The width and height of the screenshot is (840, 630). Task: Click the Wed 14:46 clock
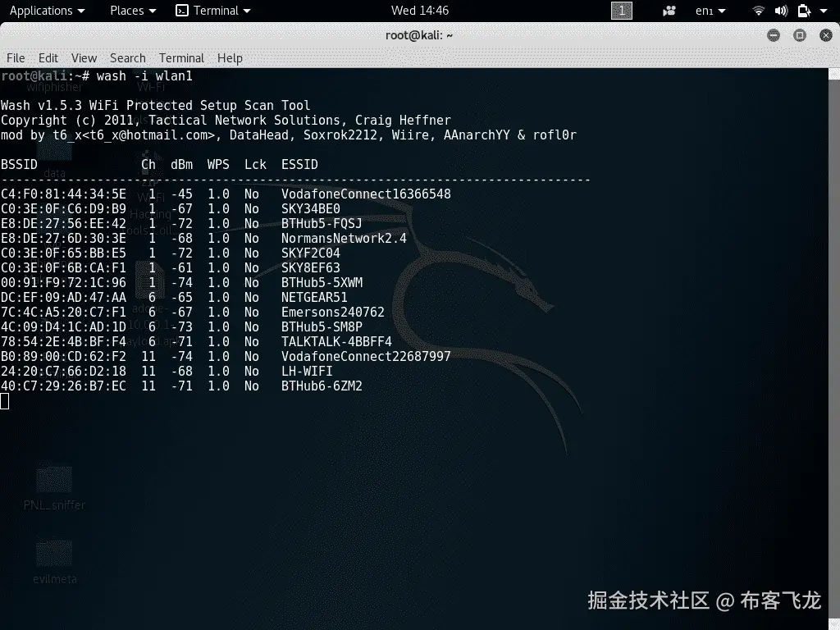click(419, 11)
